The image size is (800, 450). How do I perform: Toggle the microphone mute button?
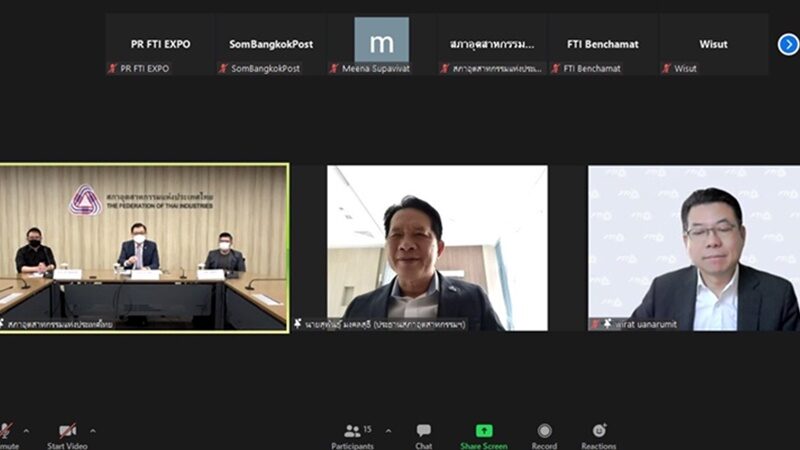click(5, 432)
